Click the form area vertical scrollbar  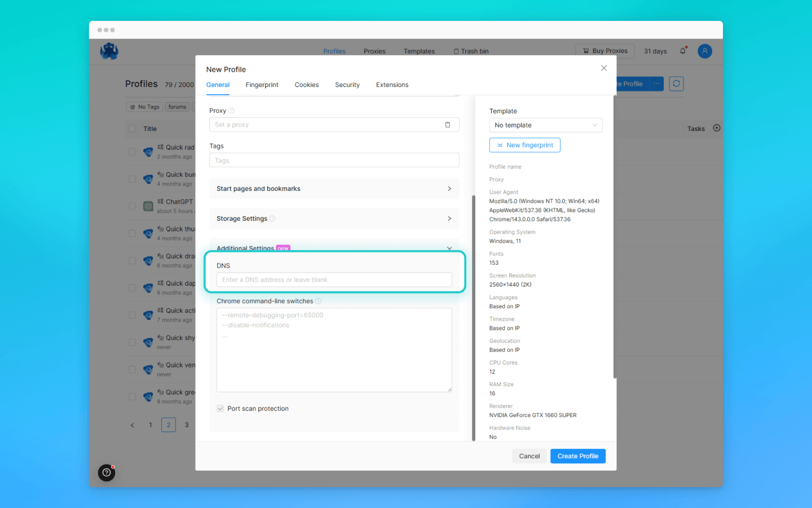point(474,318)
